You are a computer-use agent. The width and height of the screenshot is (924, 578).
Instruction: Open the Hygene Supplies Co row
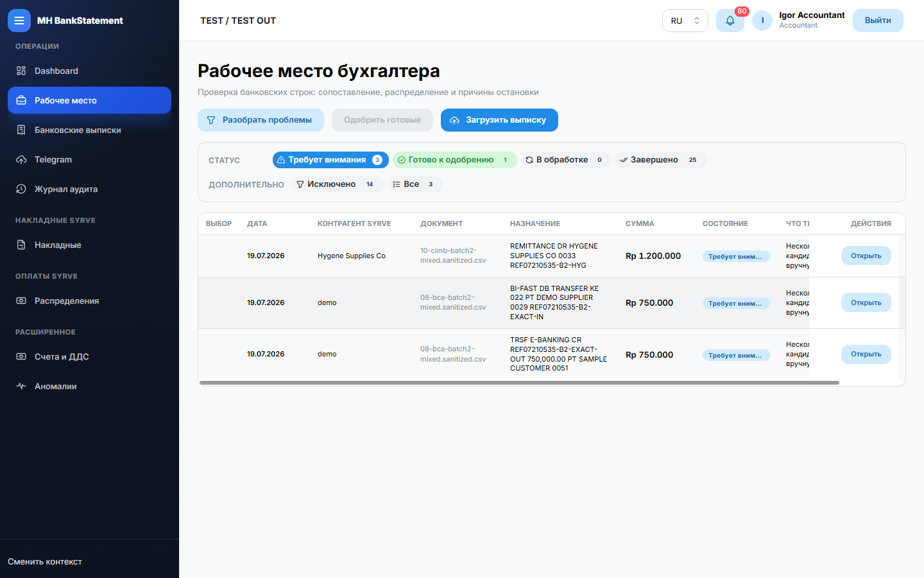[x=866, y=256]
